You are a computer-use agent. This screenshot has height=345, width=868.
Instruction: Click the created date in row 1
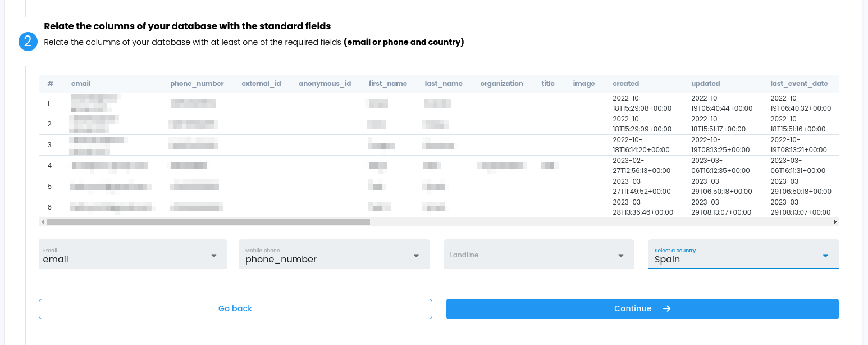641,103
